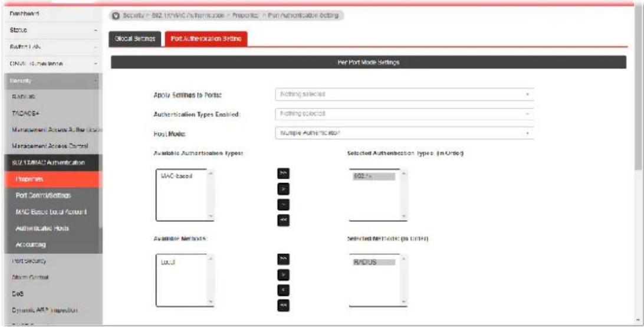Click move-left arrow for authentication types
Screen dimensions: 644x327
(283, 205)
